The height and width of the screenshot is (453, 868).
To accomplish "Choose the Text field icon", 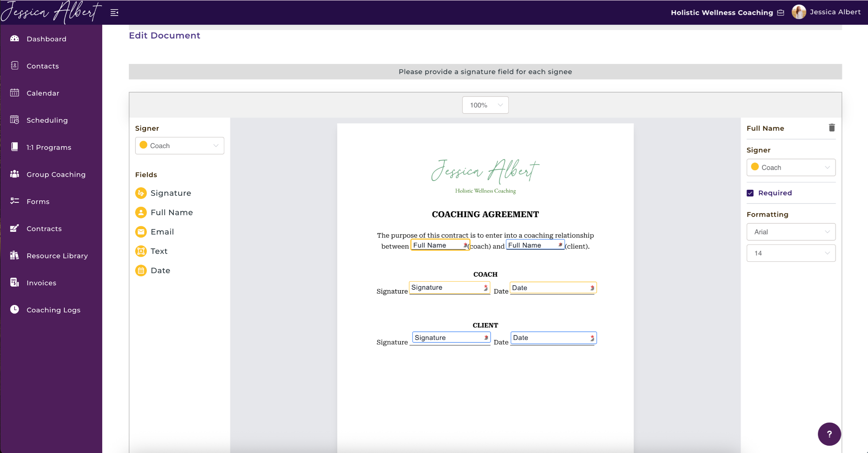I will click(141, 251).
